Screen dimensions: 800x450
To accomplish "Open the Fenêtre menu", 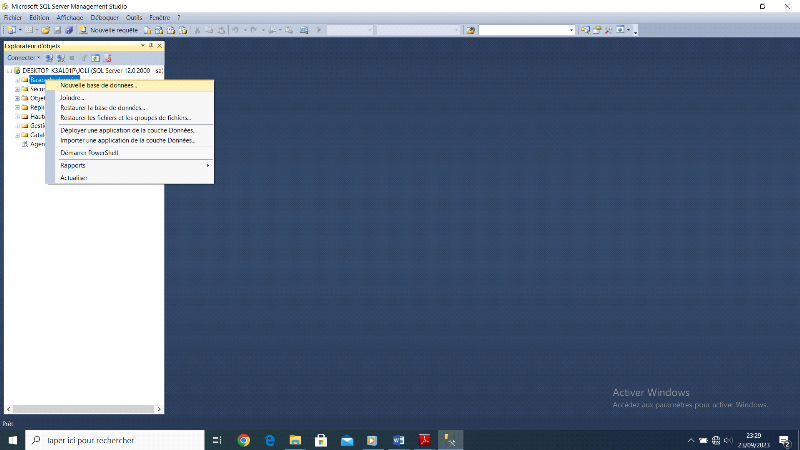I will pos(160,17).
